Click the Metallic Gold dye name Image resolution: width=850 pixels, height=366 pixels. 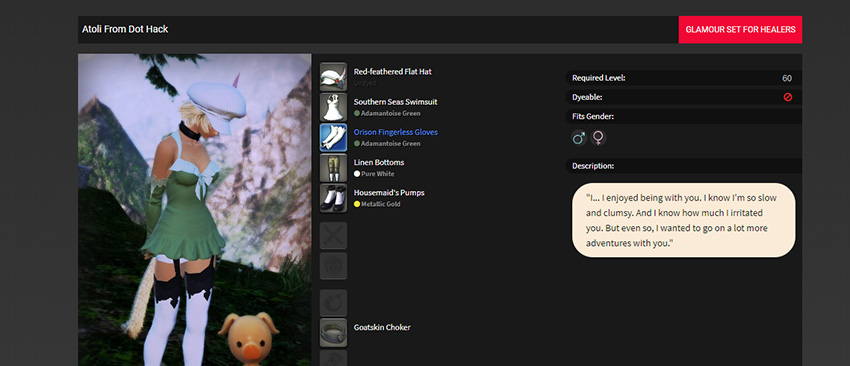(381, 204)
